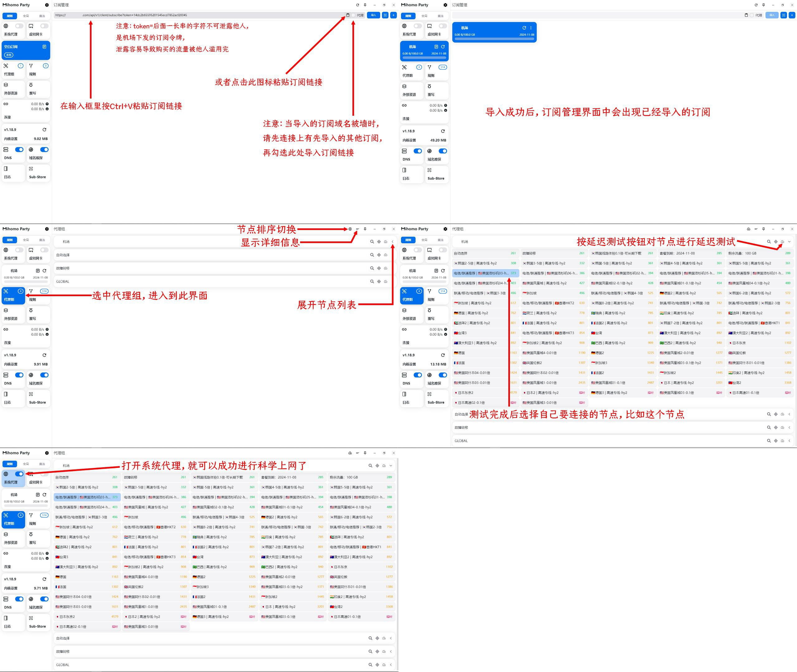
Task: Switch to 全局 tab above 空白订阅 sidebar
Action: pyautogui.click(x=26, y=16)
